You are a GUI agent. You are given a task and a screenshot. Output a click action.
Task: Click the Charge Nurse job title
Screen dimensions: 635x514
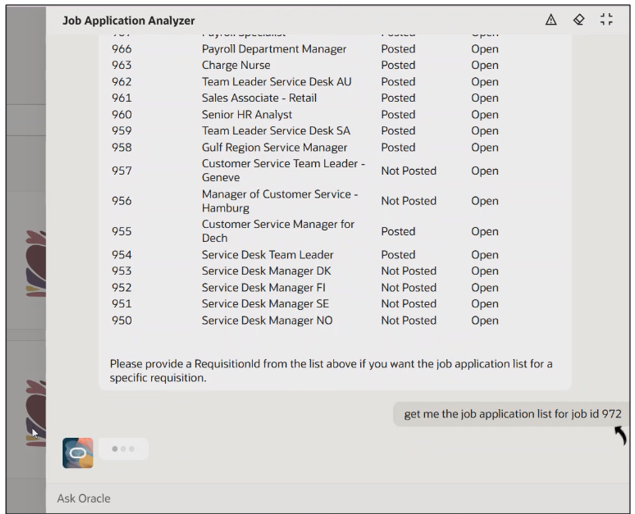point(240,66)
